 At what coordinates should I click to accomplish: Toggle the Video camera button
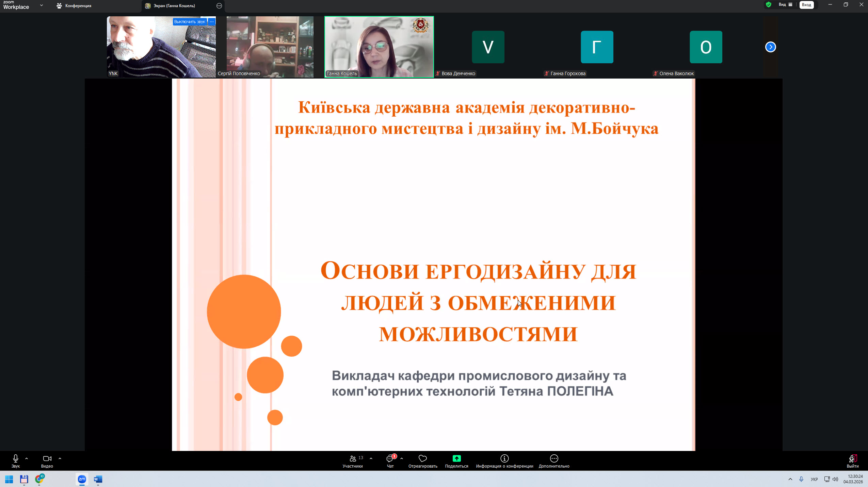(x=47, y=459)
